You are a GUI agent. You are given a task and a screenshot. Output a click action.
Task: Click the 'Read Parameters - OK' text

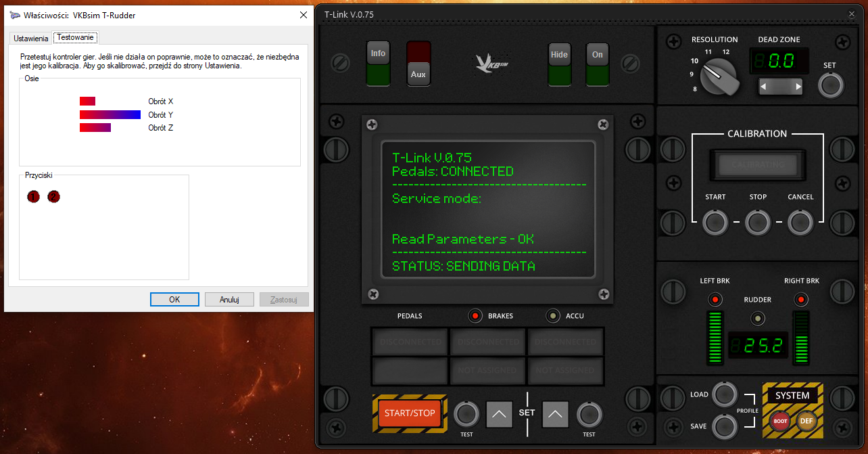[x=463, y=239]
